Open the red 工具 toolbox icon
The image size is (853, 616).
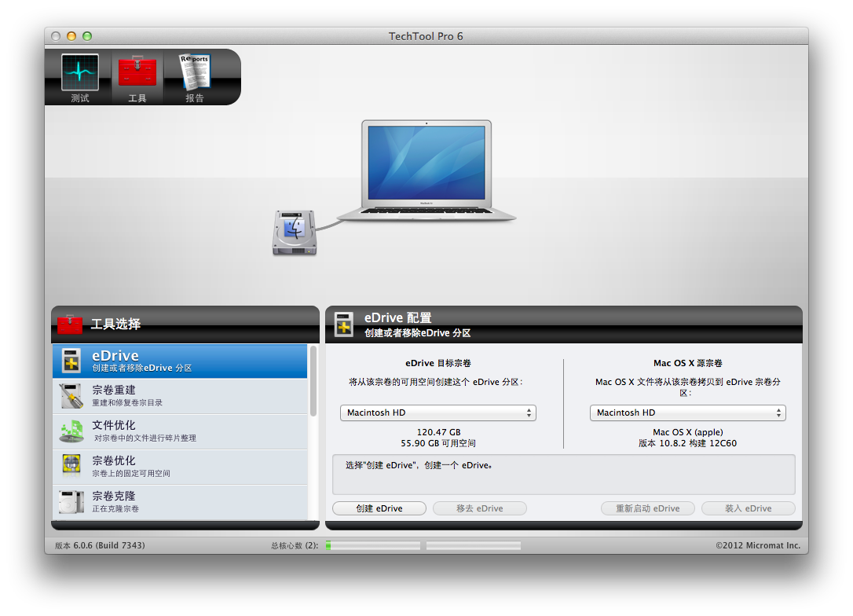click(x=137, y=71)
